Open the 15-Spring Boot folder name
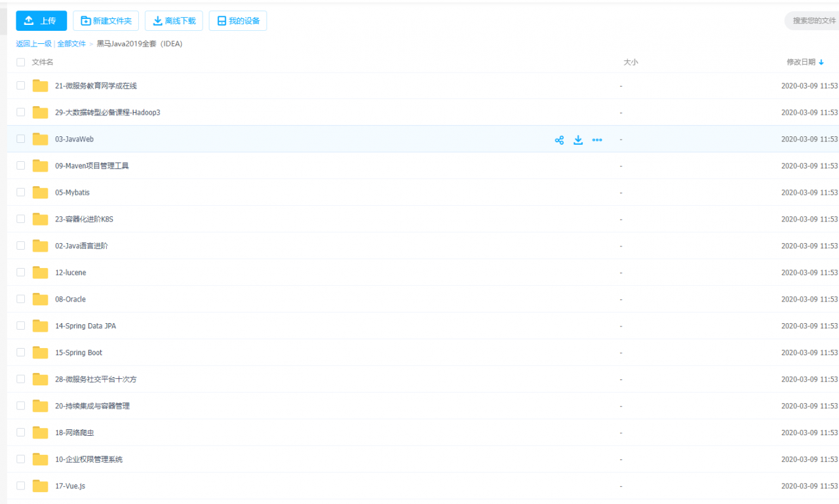 click(x=79, y=353)
